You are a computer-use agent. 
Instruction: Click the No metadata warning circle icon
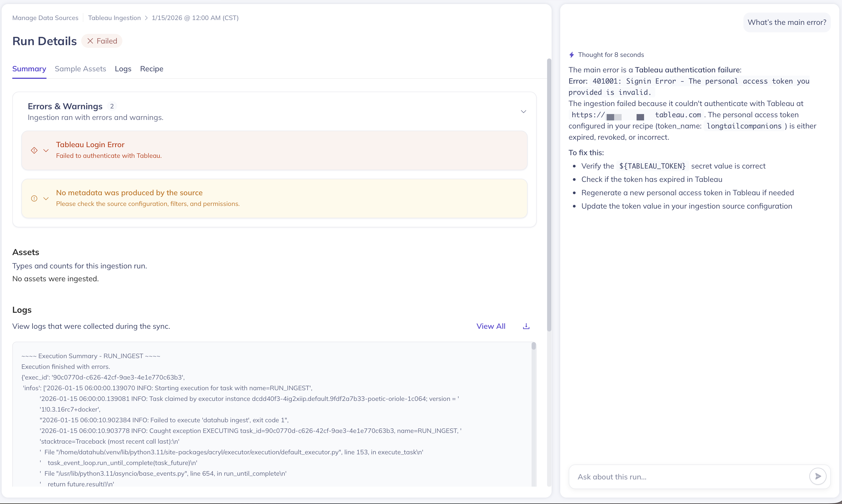(x=34, y=198)
